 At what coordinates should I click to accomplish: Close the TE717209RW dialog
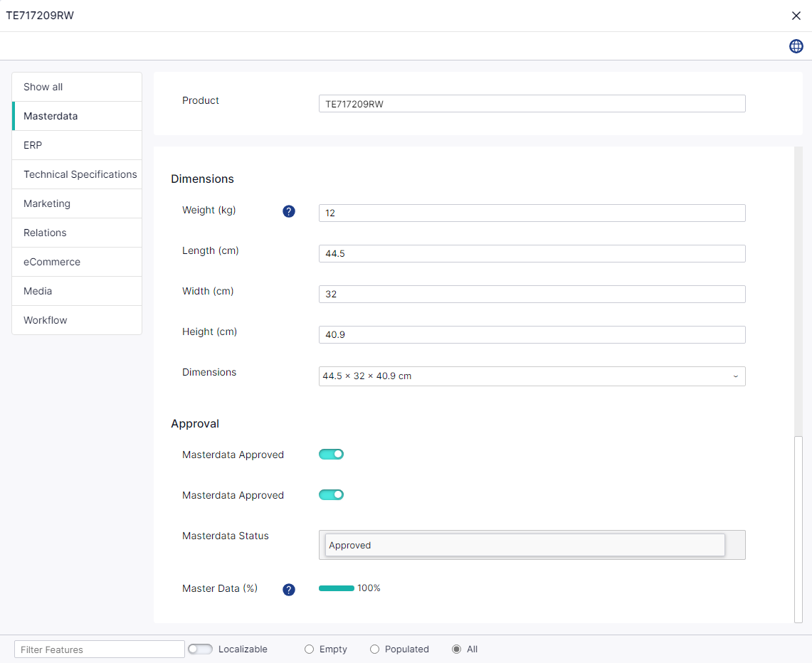pyautogui.click(x=796, y=16)
